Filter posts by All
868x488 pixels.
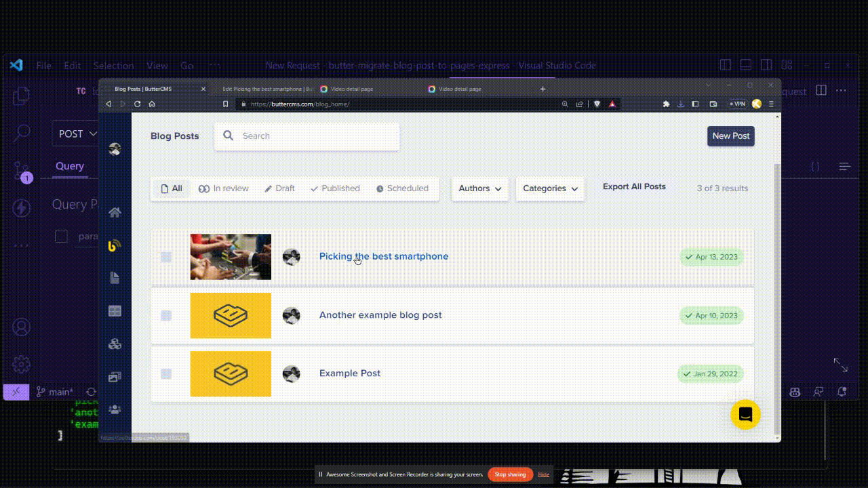171,188
